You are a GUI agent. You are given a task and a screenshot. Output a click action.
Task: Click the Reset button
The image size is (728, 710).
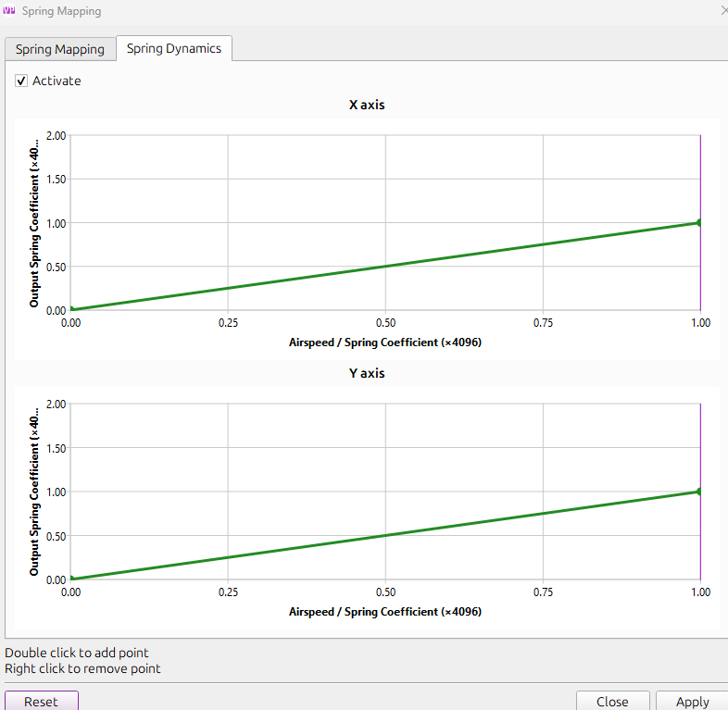click(42, 701)
